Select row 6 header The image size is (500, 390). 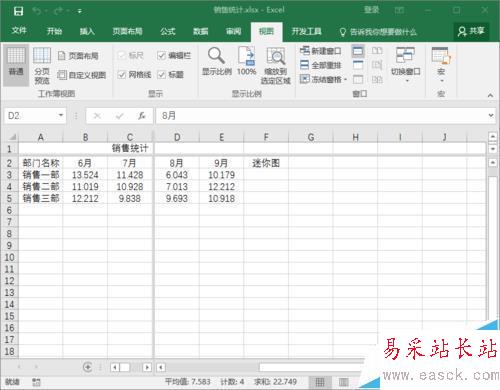tap(9, 210)
